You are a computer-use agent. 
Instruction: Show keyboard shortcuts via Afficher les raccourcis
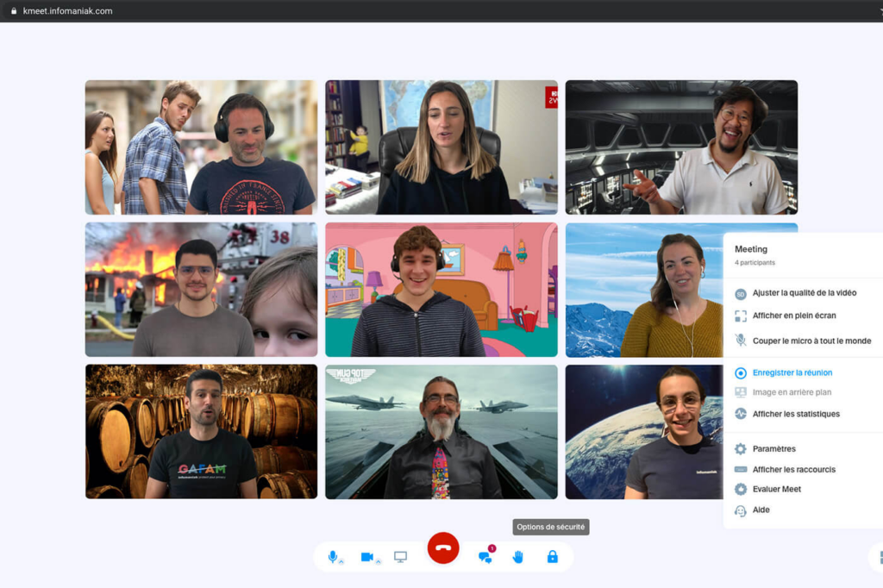[793, 470]
